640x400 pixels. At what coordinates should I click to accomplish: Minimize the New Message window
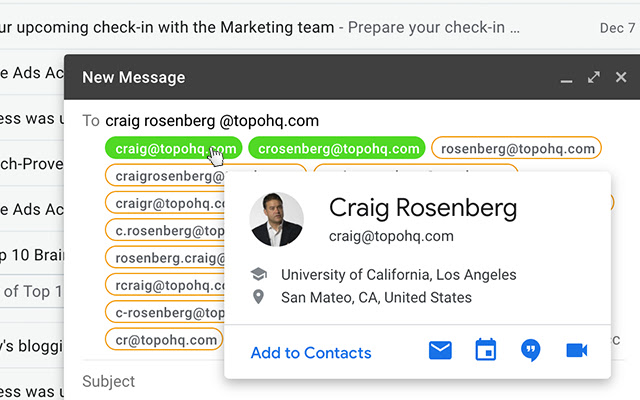tap(566, 78)
